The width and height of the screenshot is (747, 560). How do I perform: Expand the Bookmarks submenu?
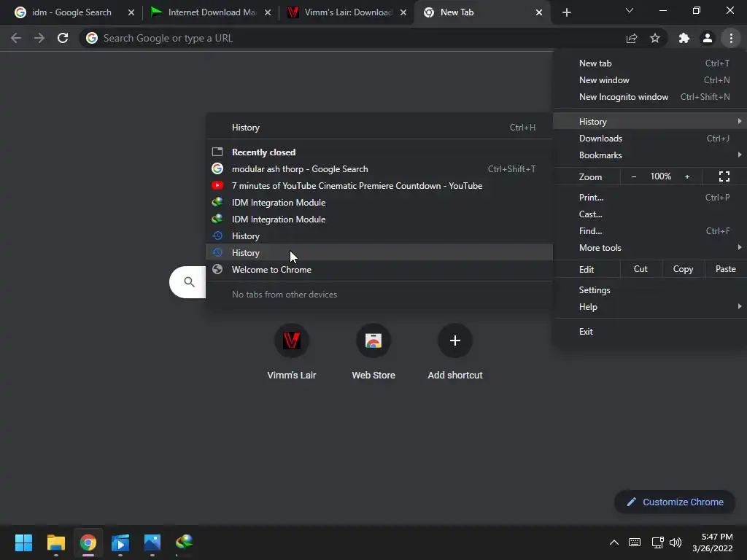[650, 155]
